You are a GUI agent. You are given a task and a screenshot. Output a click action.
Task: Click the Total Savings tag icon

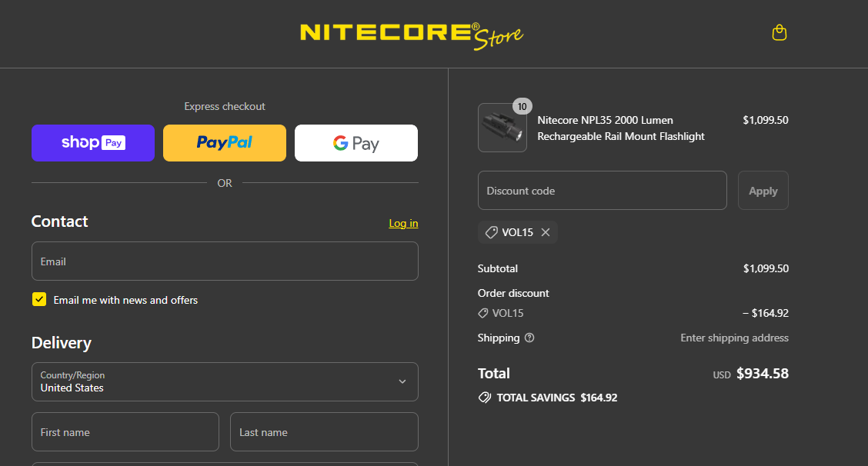tap(484, 398)
